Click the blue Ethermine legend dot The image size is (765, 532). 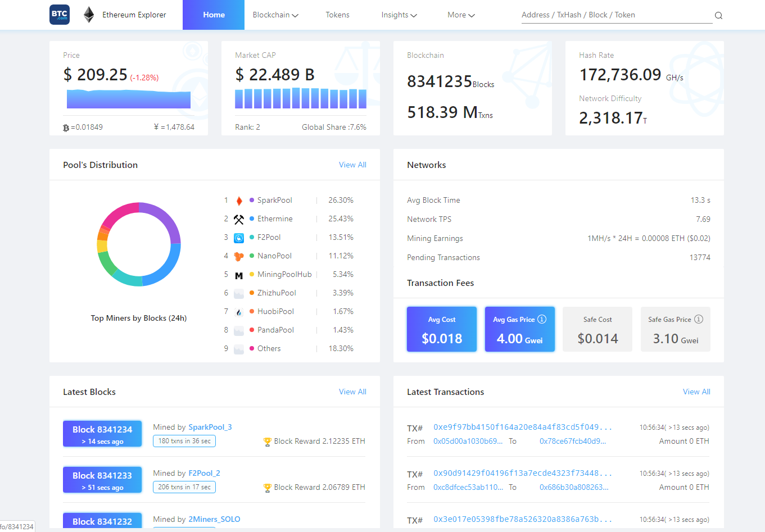(x=252, y=219)
